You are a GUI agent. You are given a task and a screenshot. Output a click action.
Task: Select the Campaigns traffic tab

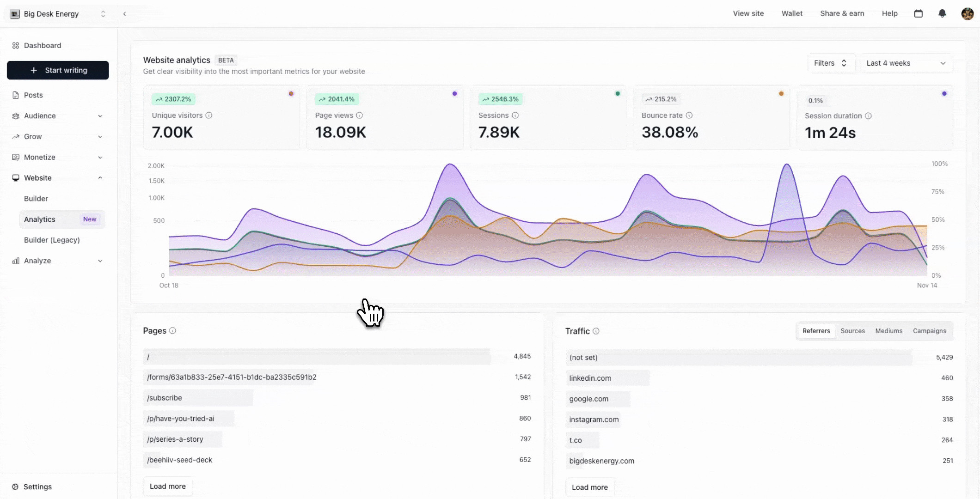point(929,331)
